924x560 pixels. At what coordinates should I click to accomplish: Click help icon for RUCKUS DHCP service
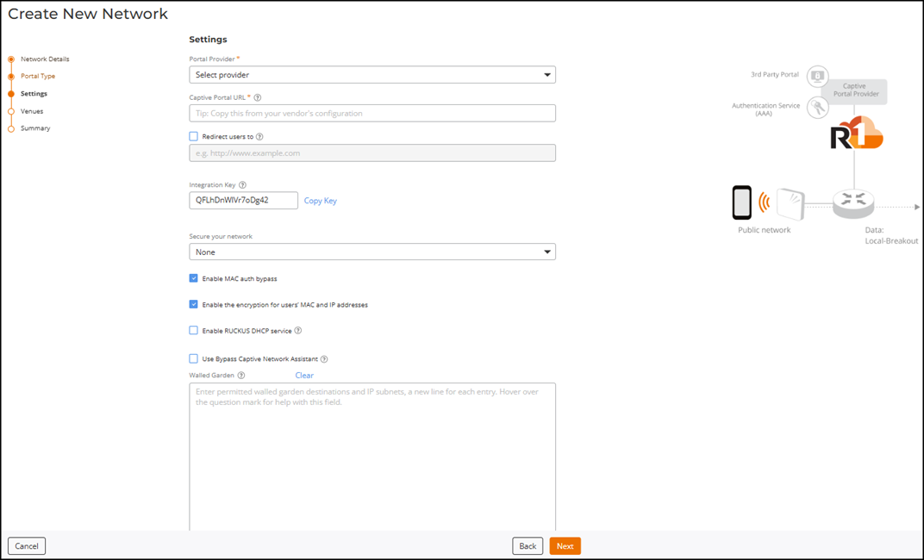pos(297,331)
